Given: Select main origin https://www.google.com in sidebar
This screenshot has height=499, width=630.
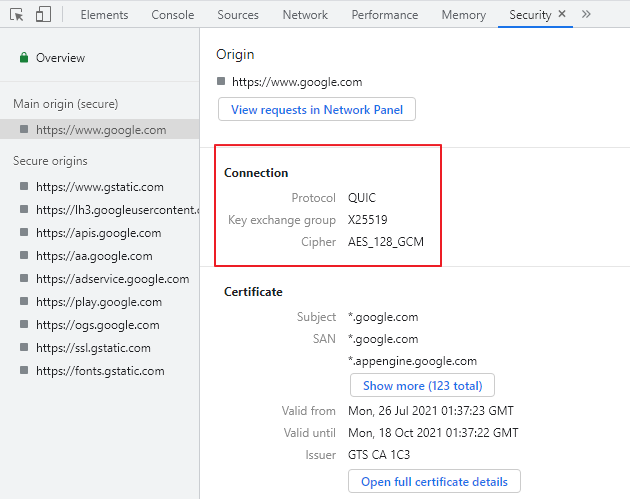Looking at the screenshot, I should (x=100, y=129).
